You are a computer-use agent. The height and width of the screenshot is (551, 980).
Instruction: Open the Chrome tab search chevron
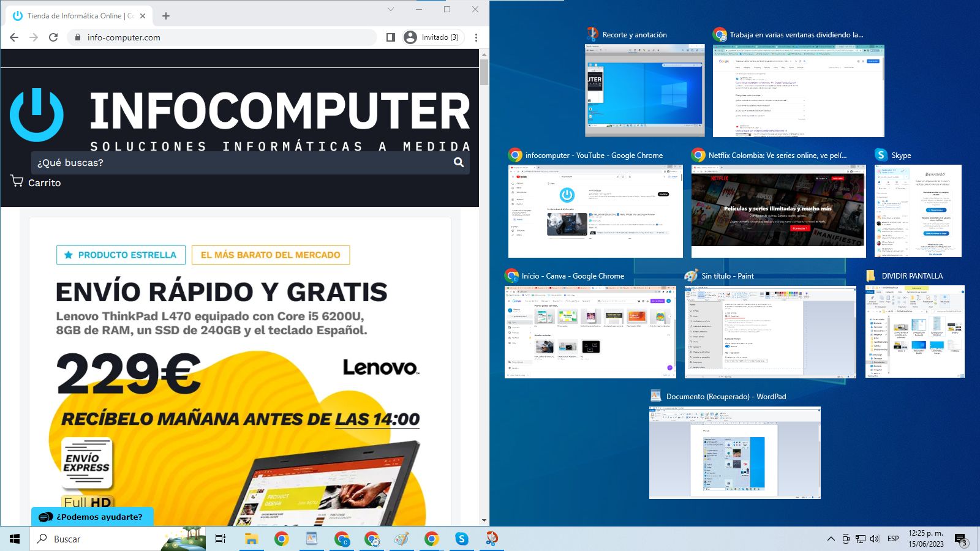pos(391,10)
